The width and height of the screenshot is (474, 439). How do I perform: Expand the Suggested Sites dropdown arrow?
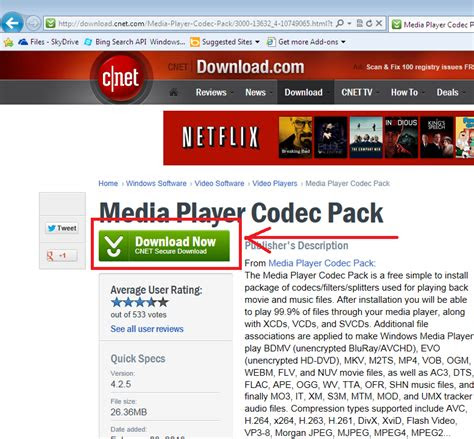(257, 42)
